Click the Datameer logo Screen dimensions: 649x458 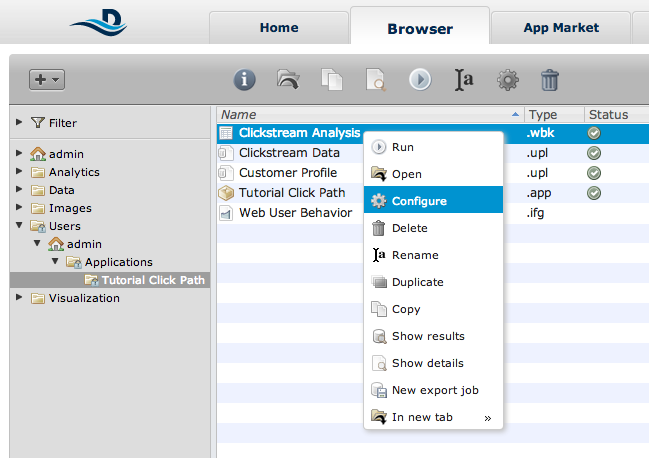click(99, 22)
